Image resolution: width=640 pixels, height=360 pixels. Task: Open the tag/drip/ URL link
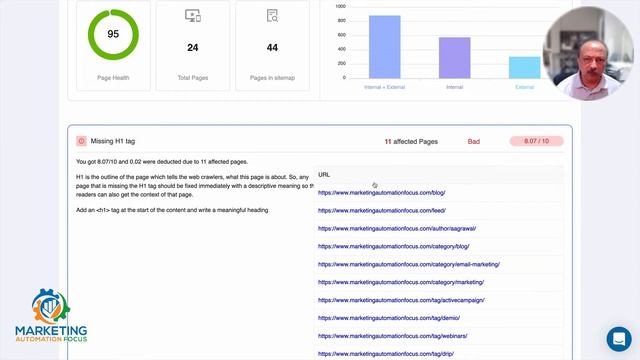coord(386,354)
